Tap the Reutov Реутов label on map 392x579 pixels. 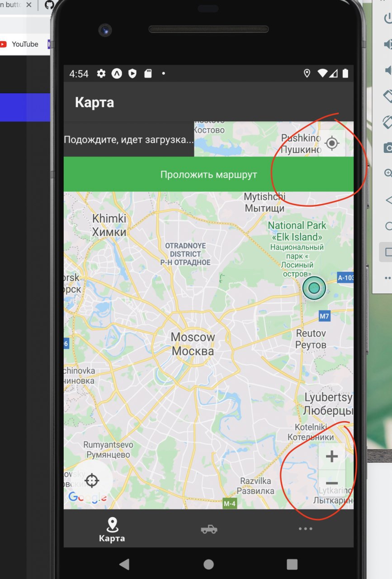point(311,339)
